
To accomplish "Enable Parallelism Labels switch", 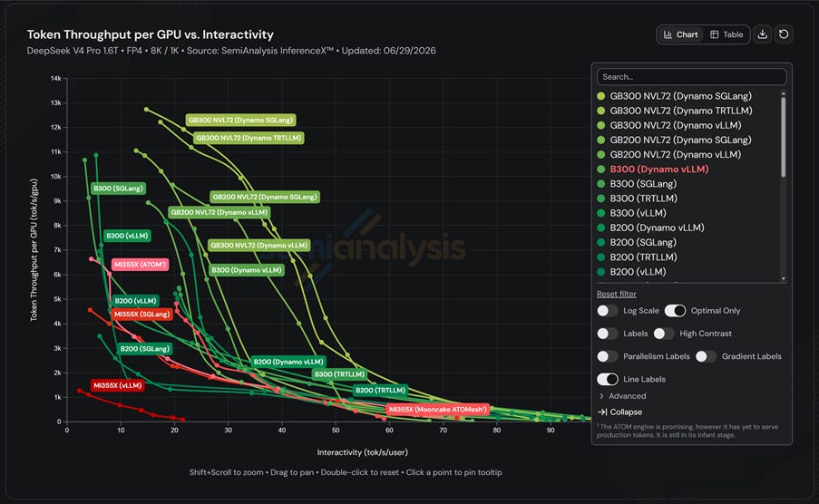I will pyautogui.click(x=608, y=357).
